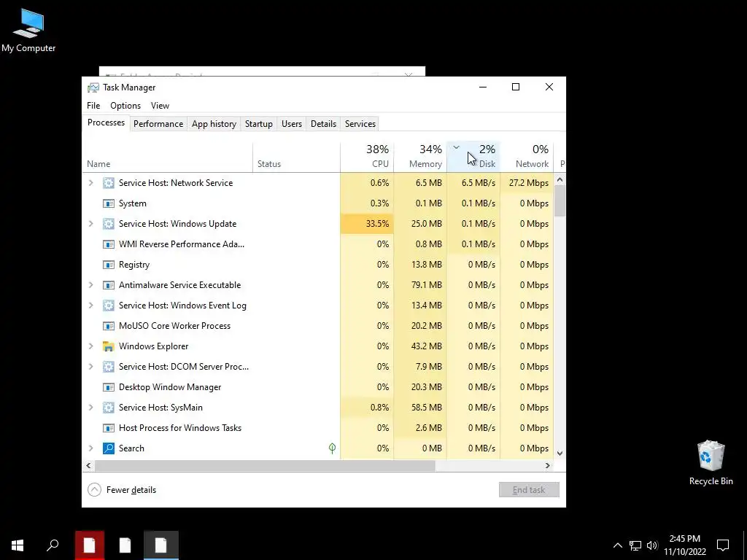Click the vertical scrollbar down arrow
Screen dimensions: 747x560
pyautogui.click(x=560, y=454)
